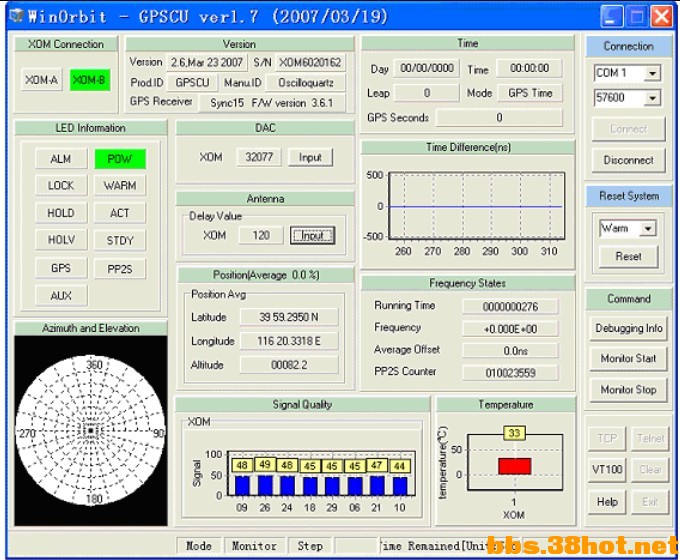Click the Average Offset value 0.0ns

tap(510, 350)
